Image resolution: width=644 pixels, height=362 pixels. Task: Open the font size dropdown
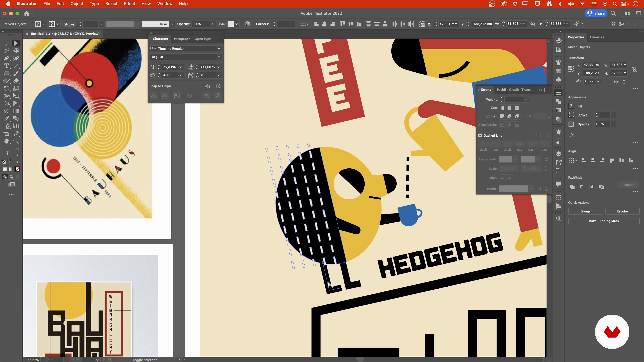181,67
